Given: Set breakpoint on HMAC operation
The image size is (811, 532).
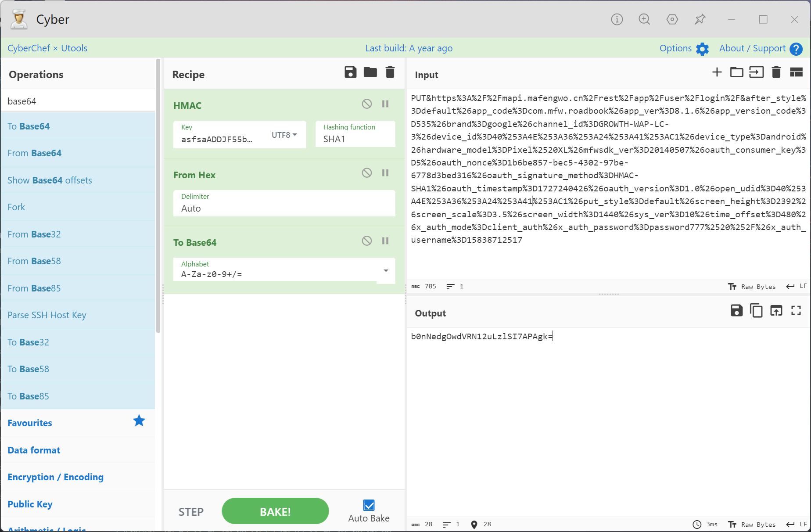Looking at the screenshot, I should [x=385, y=104].
